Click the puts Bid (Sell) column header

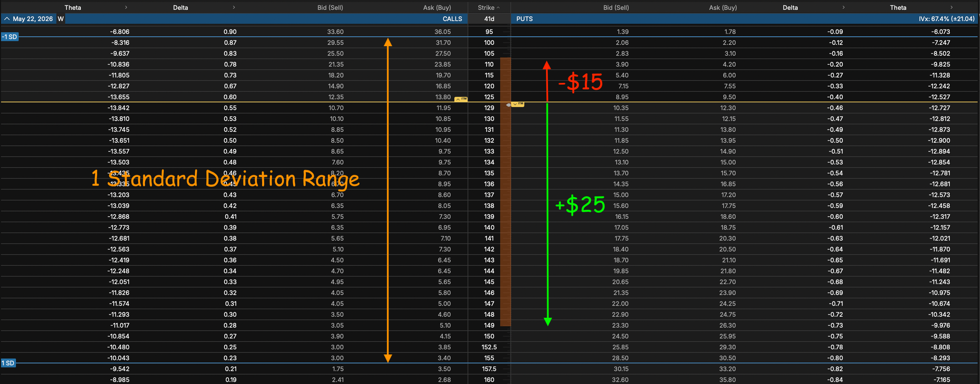[x=616, y=7]
